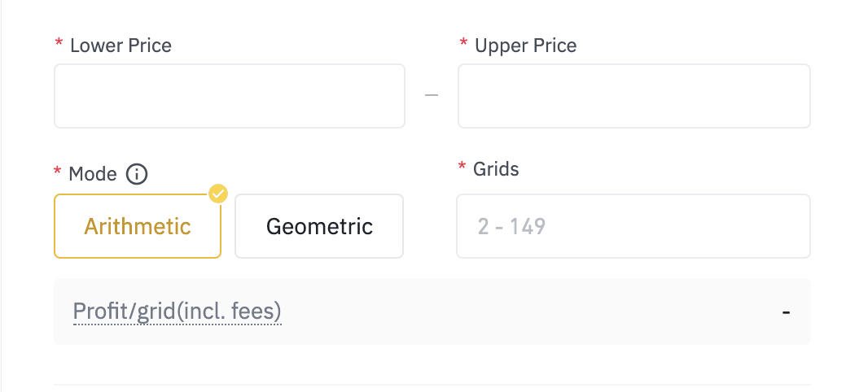
Task: Click the Grids number input field
Action: [x=633, y=226]
